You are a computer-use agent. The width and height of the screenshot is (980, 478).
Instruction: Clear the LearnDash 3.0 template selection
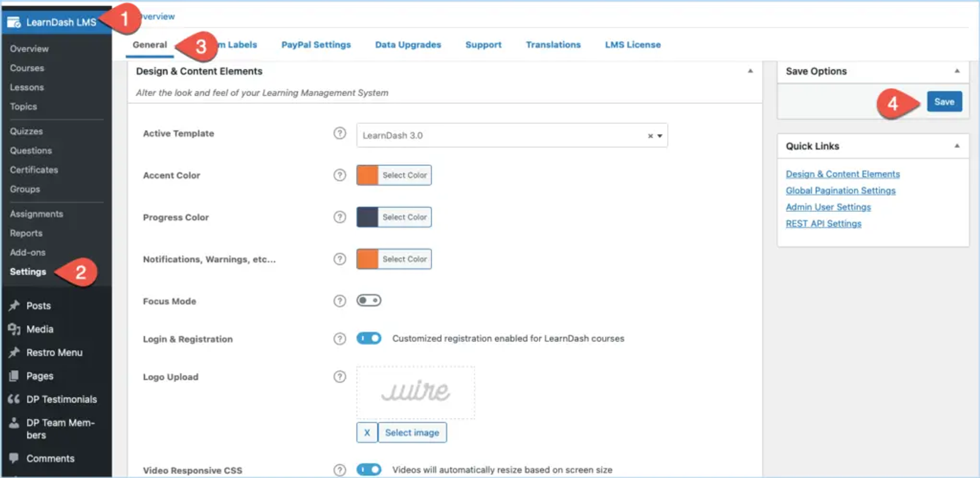(650, 136)
